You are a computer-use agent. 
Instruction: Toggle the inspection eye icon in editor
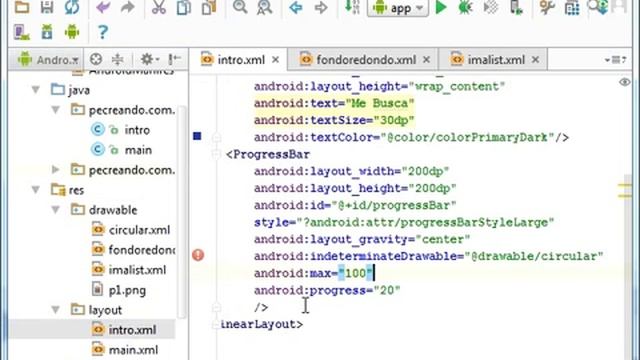[x=624, y=82]
